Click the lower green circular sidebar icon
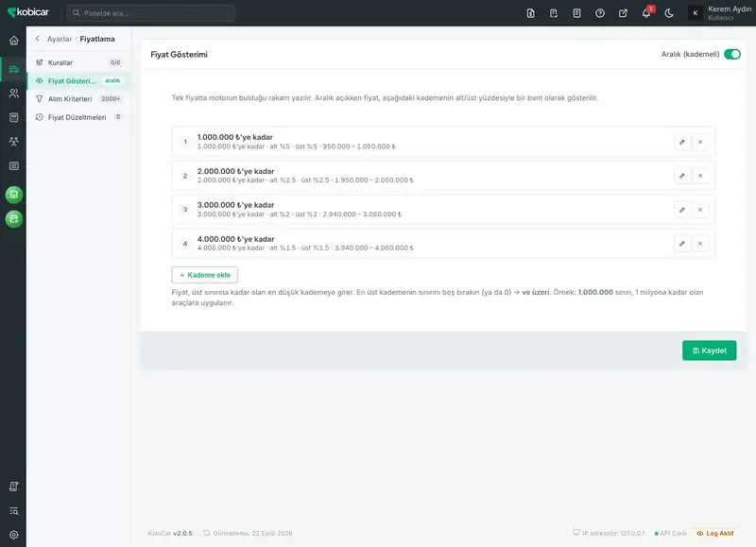Image resolution: width=756 pixels, height=547 pixels. pyautogui.click(x=14, y=219)
